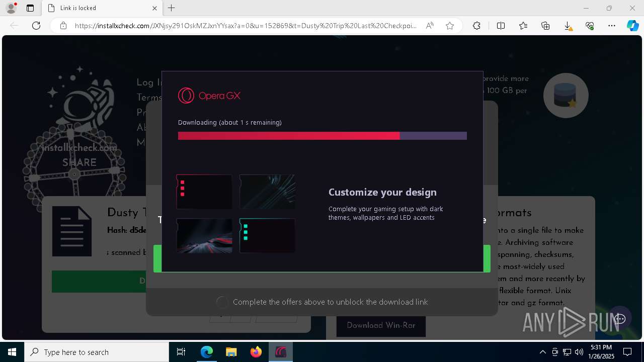Open the notification center icon
This screenshot has height=362, width=644.
pyautogui.click(x=627, y=352)
